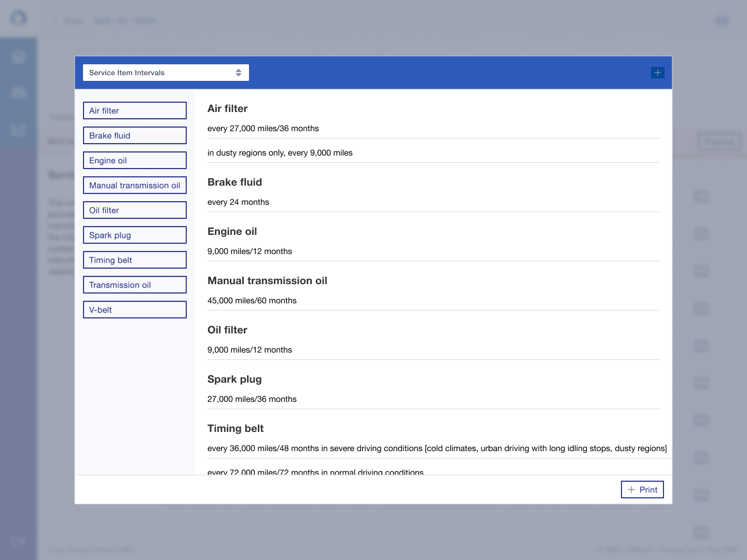Click the home icon in the left sidebar
747x560 pixels.
coord(18,57)
